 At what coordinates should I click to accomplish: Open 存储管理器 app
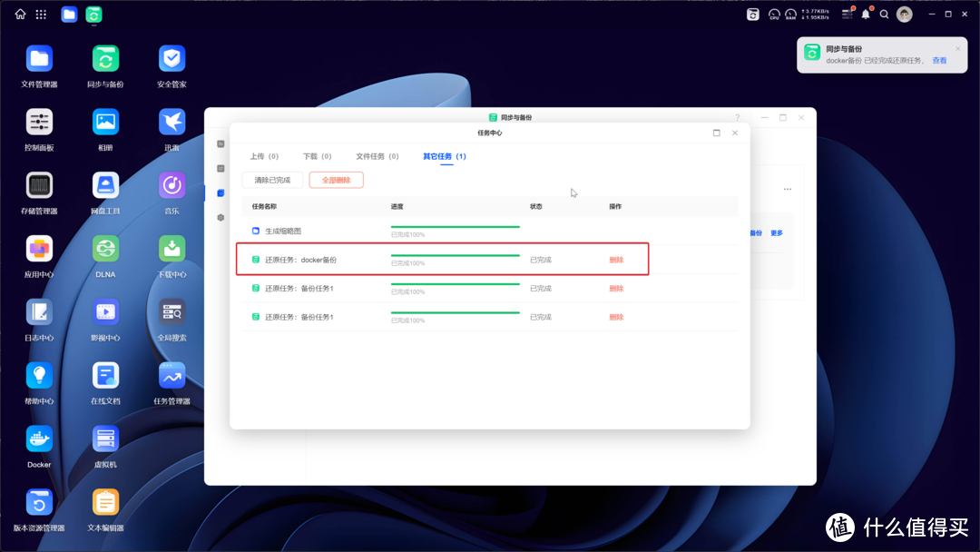click(x=39, y=186)
